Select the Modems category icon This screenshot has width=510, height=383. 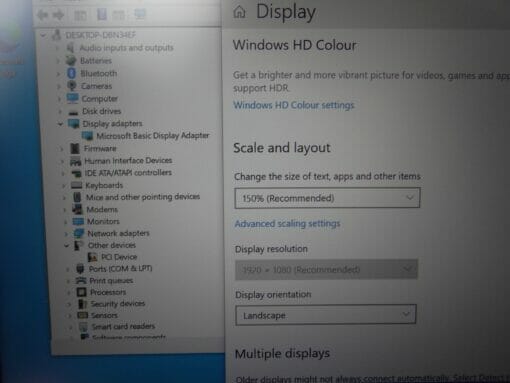click(x=78, y=209)
